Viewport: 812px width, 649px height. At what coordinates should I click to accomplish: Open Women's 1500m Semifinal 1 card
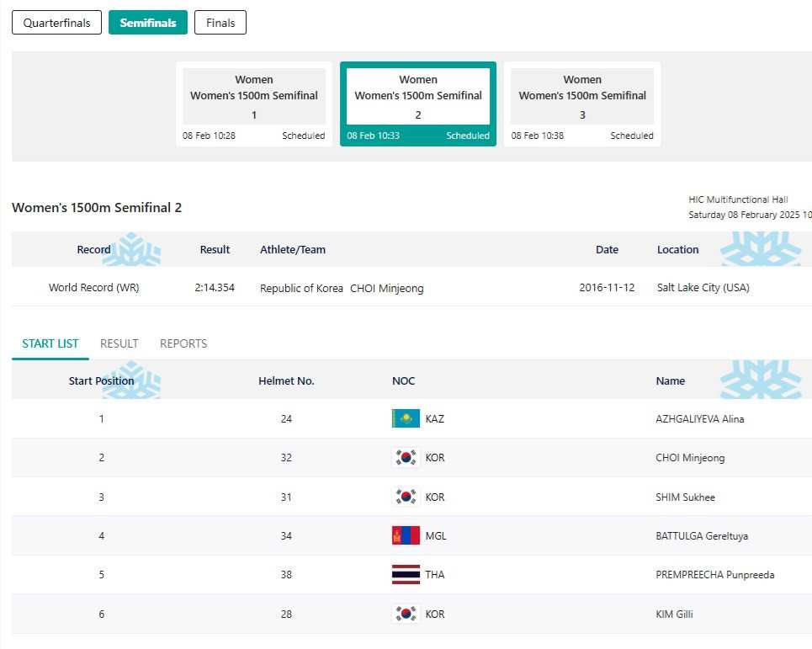click(254, 104)
